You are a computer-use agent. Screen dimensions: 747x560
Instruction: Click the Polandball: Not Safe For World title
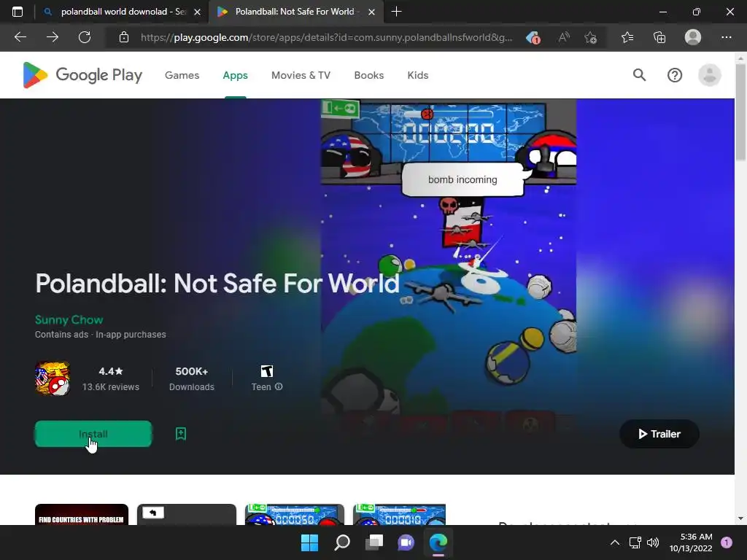[x=217, y=284]
